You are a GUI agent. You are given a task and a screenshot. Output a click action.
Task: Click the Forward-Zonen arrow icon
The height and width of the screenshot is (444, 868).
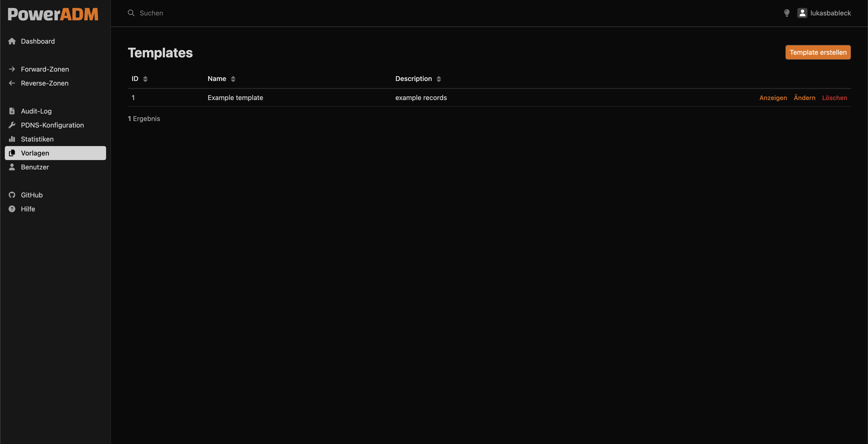coord(12,69)
